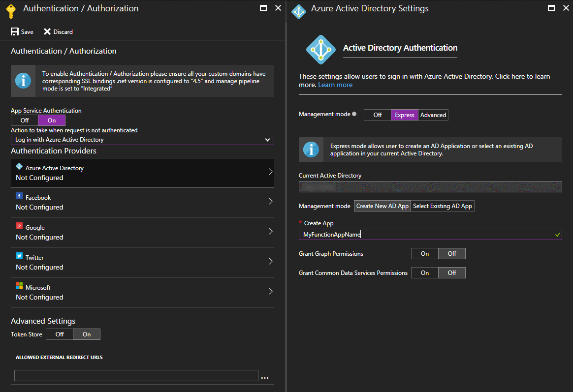Click the Microsoft provider logo icon
The width and height of the screenshot is (573, 392).
pos(19,286)
